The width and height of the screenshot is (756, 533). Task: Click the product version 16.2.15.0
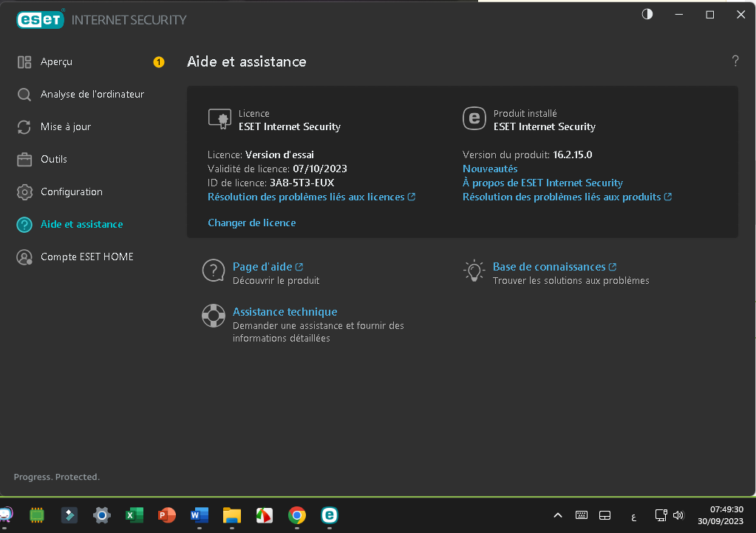pyautogui.click(x=572, y=155)
